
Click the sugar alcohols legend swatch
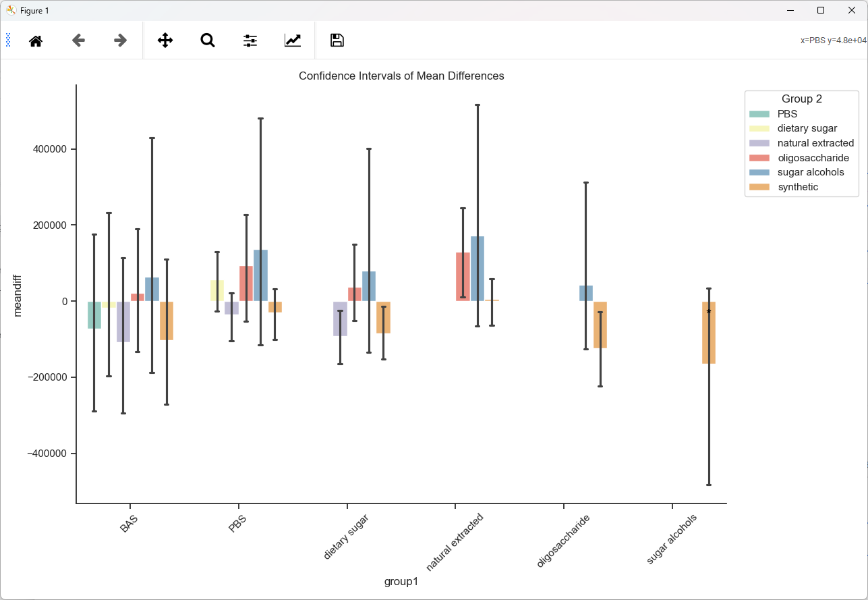[x=759, y=172]
